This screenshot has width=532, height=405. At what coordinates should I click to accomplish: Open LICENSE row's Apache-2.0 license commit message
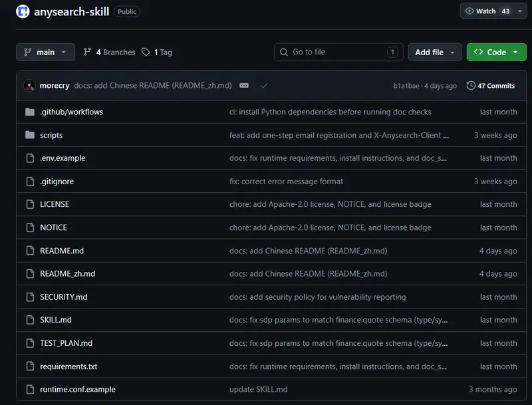point(330,204)
